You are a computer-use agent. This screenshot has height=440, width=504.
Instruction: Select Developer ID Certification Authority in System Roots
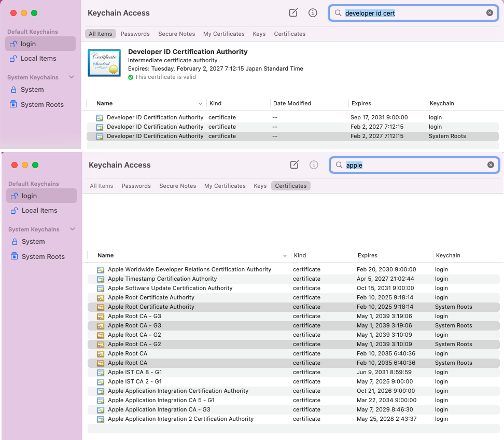click(x=292, y=136)
